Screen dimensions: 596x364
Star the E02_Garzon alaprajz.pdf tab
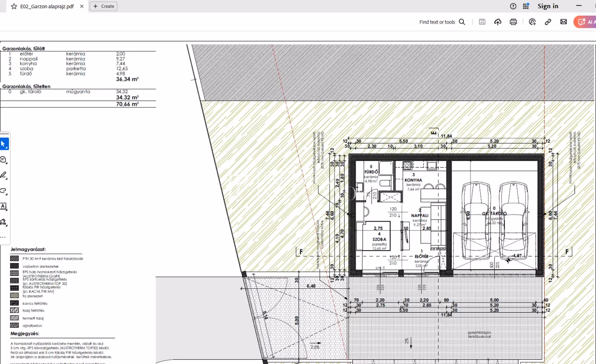point(14,6)
